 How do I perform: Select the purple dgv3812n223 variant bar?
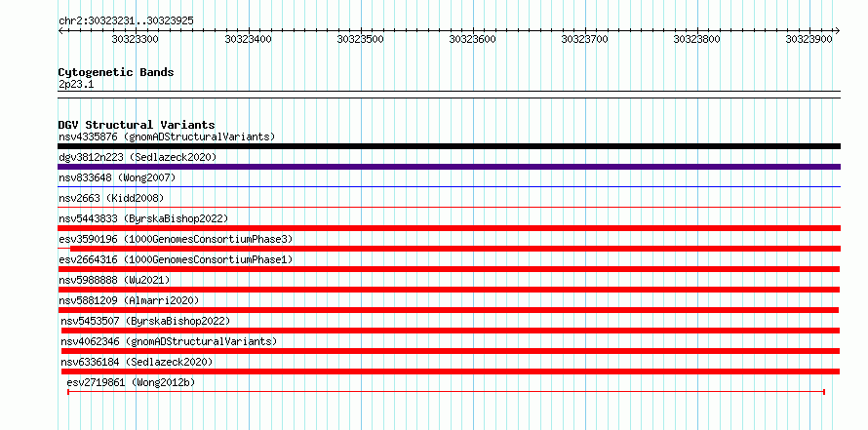tap(449, 167)
